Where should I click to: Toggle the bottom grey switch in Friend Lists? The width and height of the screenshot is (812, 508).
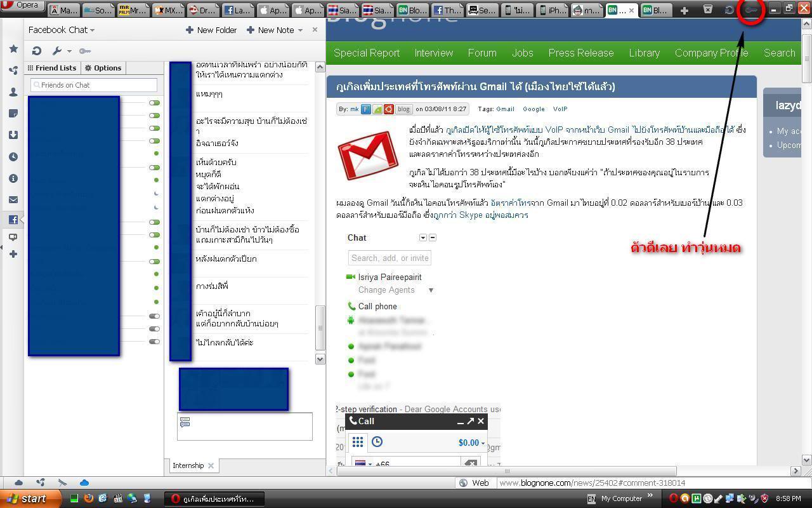click(x=154, y=342)
